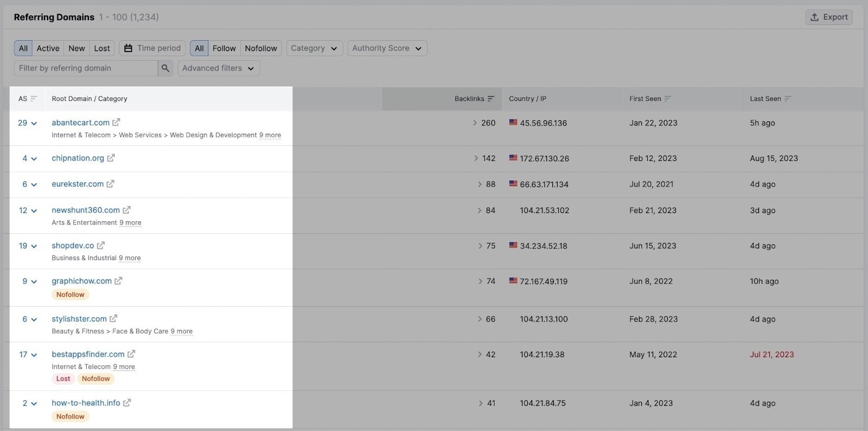The image size is (868, 431).
Task: Click the Root Domain / Category header
Action: [x=90, y=99]
